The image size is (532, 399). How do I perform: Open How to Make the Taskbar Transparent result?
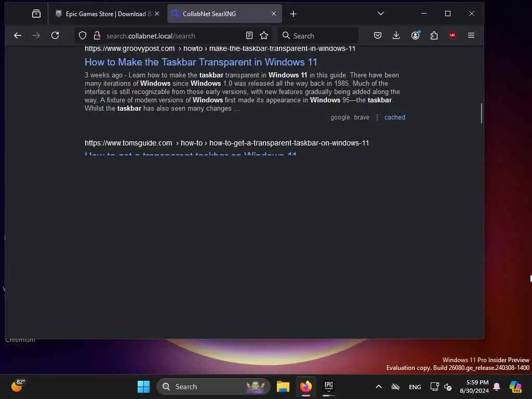pyautogui.click(x=201, y=62)
